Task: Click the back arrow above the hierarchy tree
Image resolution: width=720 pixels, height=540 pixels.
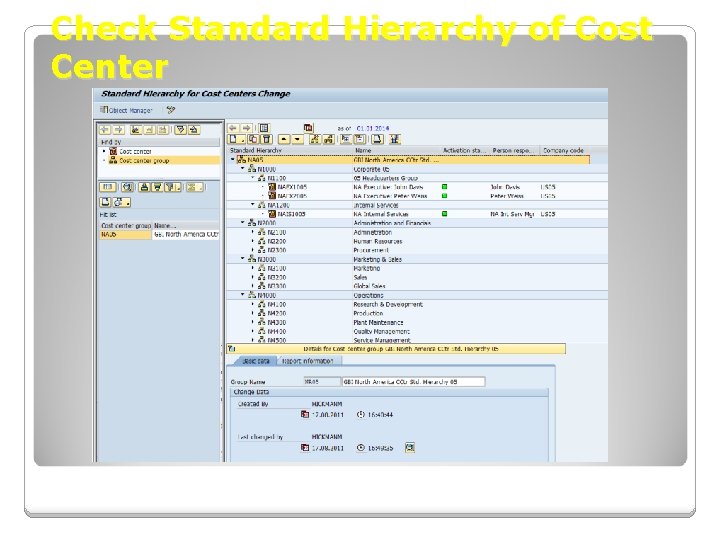Action: click(233, 128)
